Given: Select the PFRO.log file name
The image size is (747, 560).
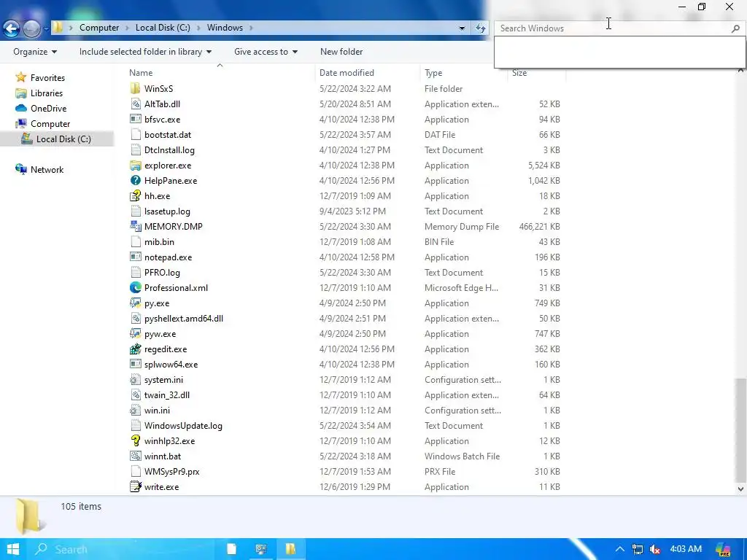Looking at the screenshot, I should [162, 273].
